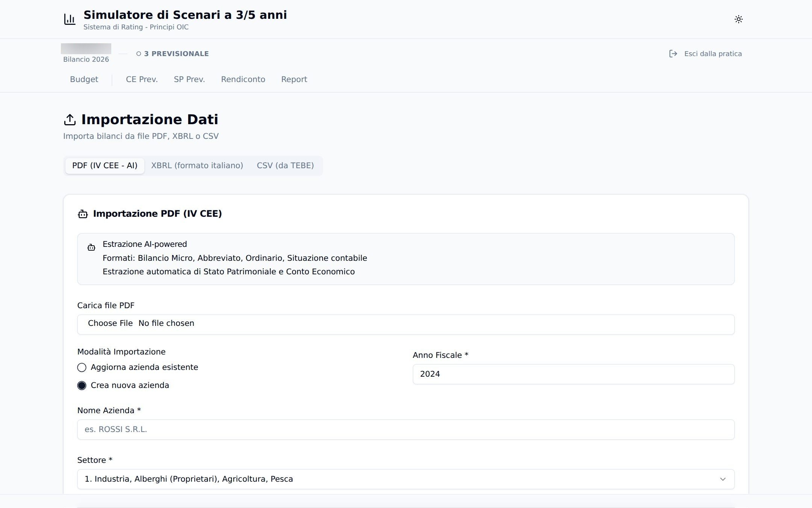Click the No file chosen text
The image size is (812, 508).
[166, 323]
